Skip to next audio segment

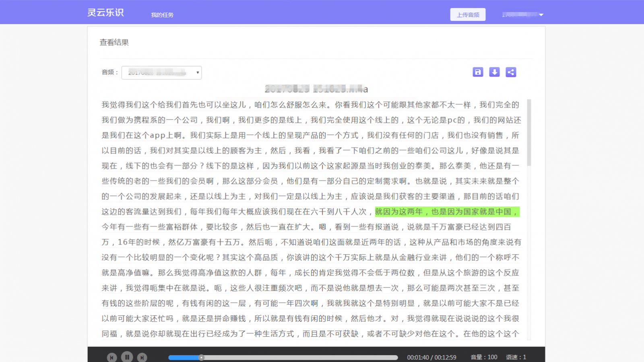pyautogui.click(x=142, y=357)
